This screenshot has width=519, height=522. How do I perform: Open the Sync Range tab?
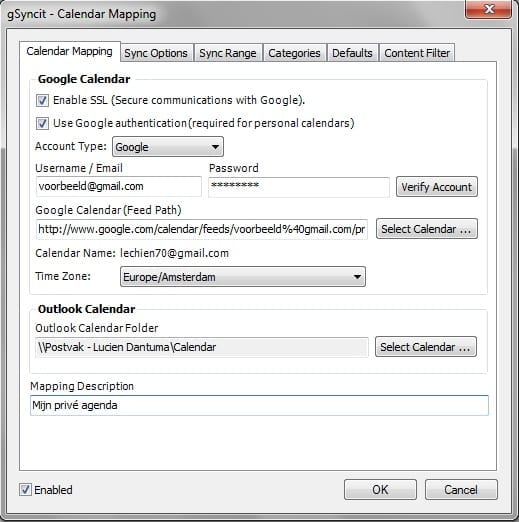(228, 53)
